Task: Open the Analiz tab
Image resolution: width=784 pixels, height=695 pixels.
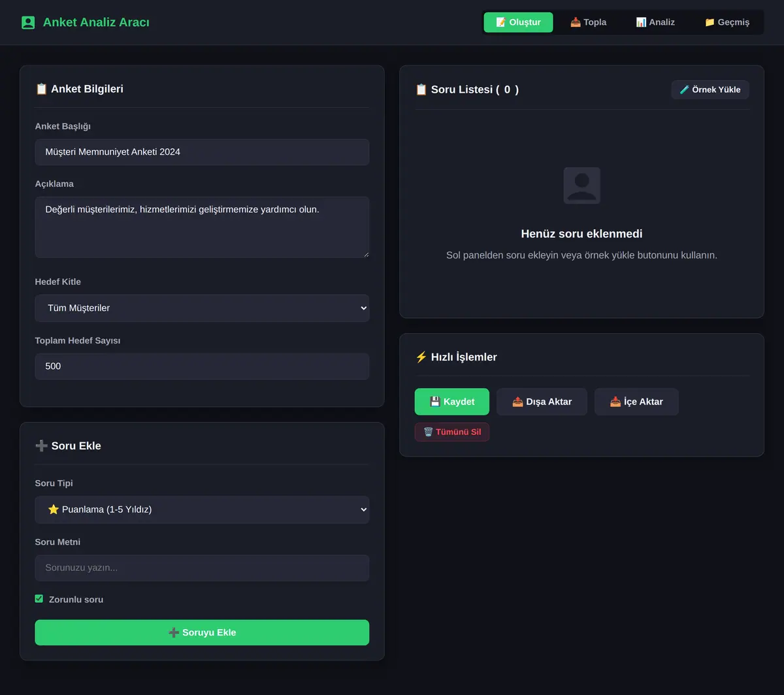Action: pyautogui.click(x=655, y=22)
